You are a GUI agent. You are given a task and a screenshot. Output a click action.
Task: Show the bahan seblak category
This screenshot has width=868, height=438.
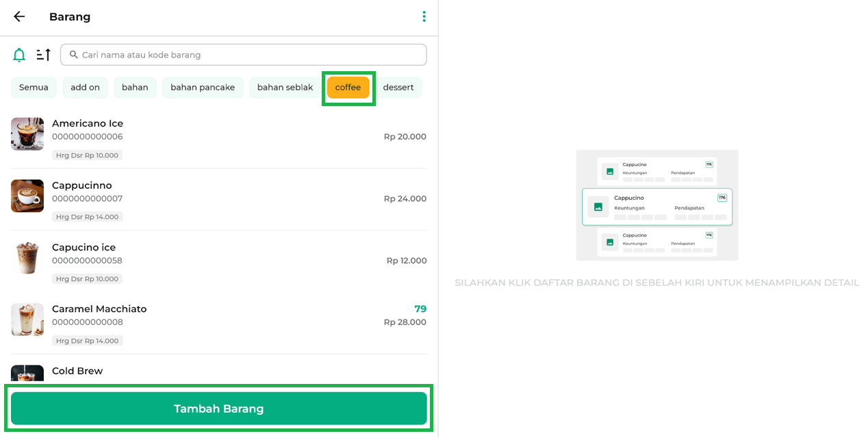(285, 88)
